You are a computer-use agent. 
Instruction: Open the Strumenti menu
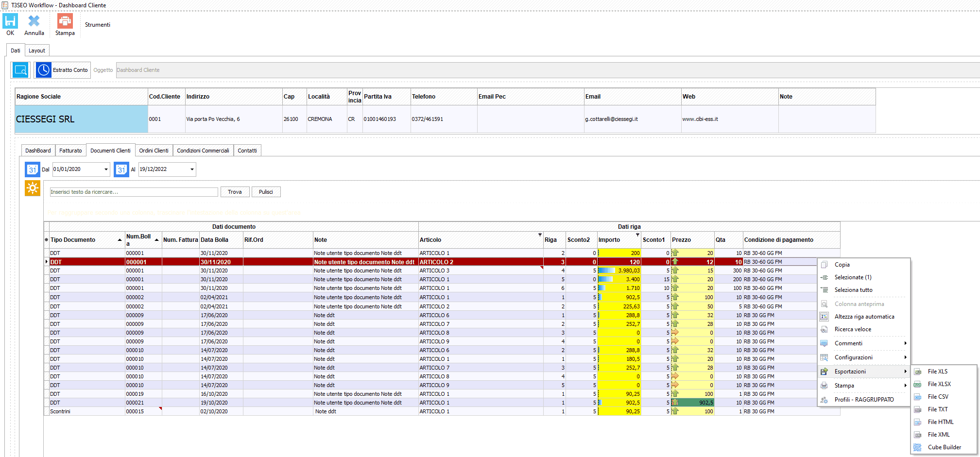[x=98, y=25]
